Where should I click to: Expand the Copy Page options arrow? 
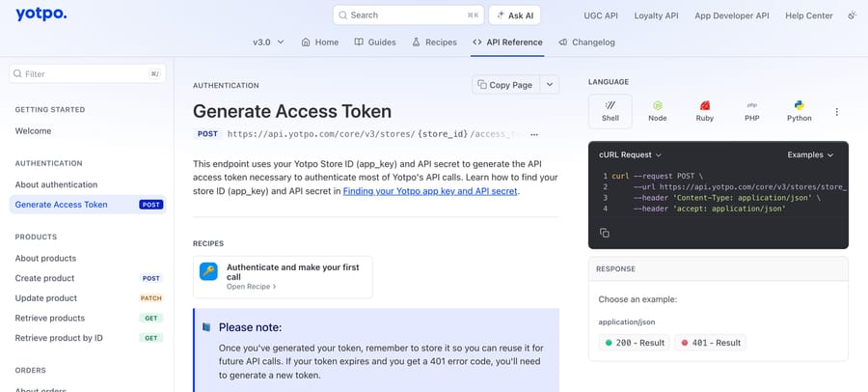pyautogui.click(x=550, y=85)
